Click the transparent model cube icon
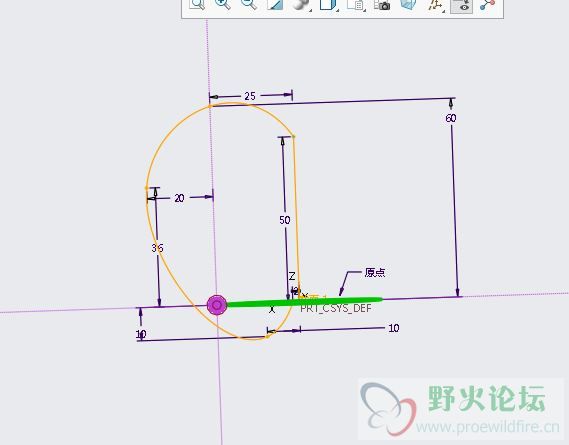Viewport: 569px width, 445px height. click(408, 4)
